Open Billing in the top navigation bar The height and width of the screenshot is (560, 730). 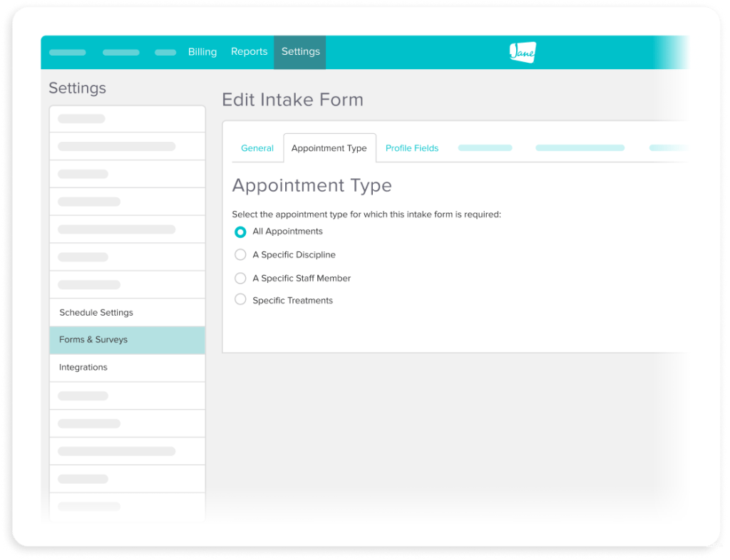pos(202,52)
